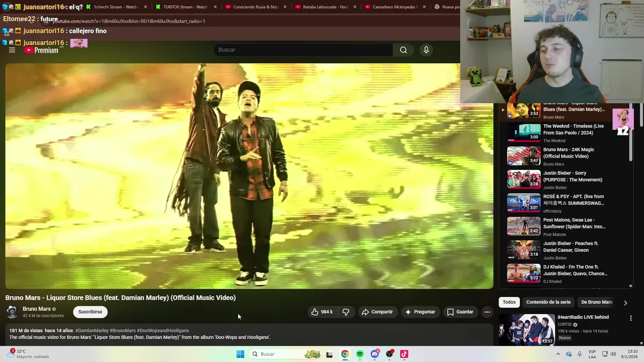Open Google Chrome from taskbar
Image resolution: width=644 pixels, height=362 pixels.
point(345,354)
